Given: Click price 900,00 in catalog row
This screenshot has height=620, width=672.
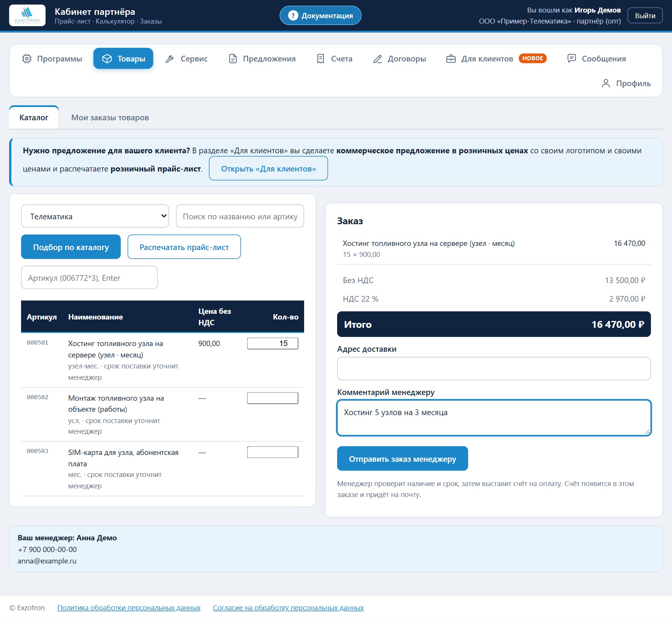Looking at the screenshot, I should click(209, 343).
